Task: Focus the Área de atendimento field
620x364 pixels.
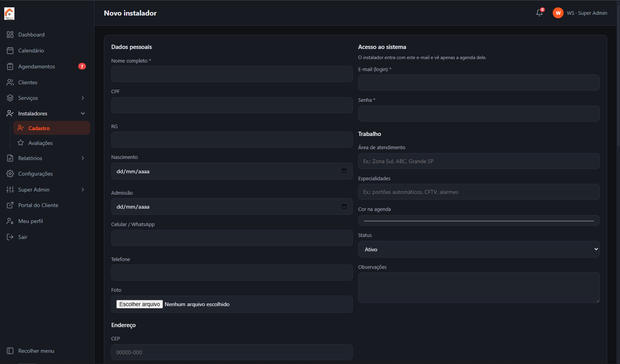Action: [x=479, y=161]
